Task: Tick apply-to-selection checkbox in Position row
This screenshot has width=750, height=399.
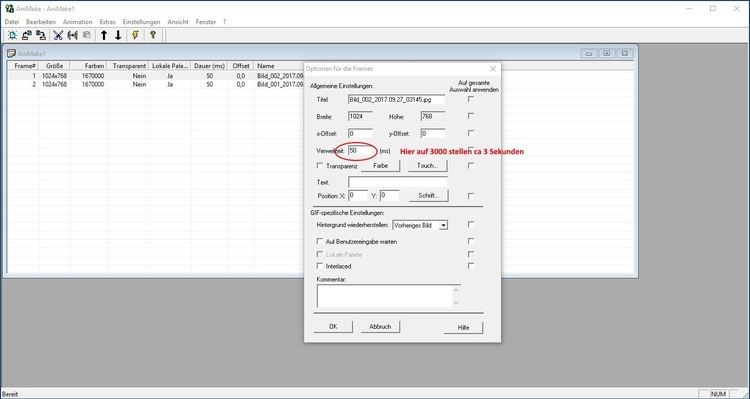Action: (x=471, y=196)
